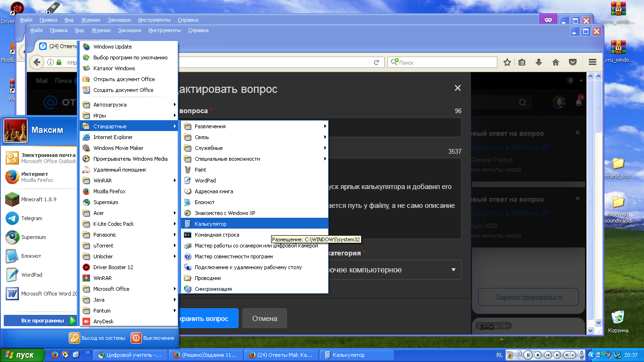Click the Pocket icon in Firefox toolbar

pos(573,62)
